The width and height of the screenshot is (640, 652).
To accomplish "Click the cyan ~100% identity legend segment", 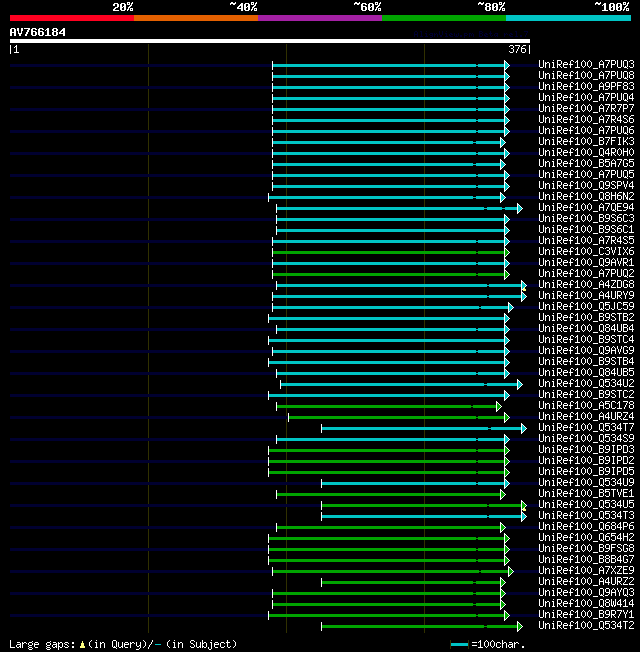I will click(568, 18).
